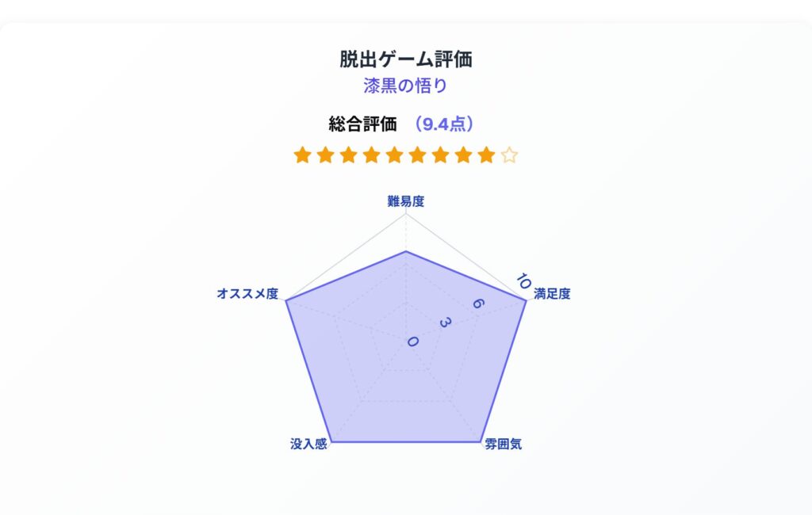Click the 雰囲気 axis label
Viewport: 812px width, 515px height.
coord(504,444)
